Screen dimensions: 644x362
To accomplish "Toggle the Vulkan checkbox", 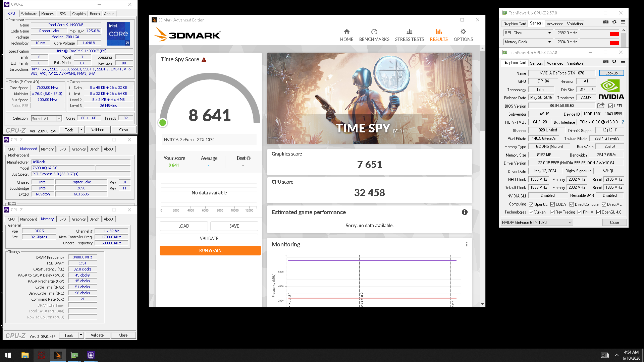I will pos(531,212).
